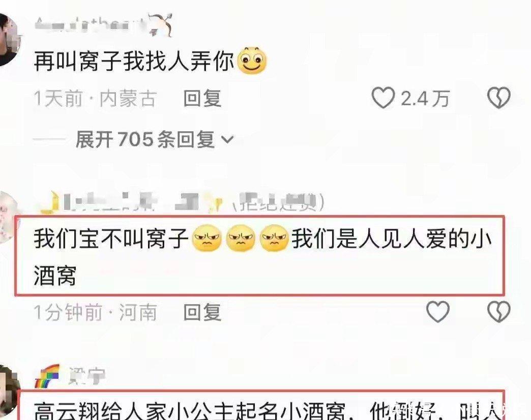Select the comment starting 高云翔给人家小公主

268,410
